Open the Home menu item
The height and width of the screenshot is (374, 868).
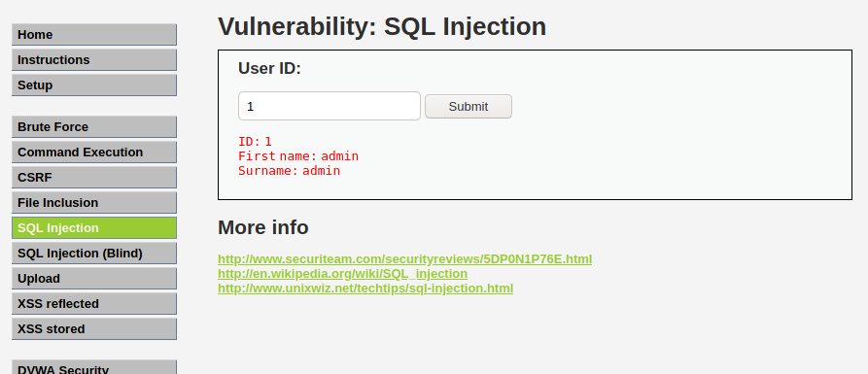94,34
